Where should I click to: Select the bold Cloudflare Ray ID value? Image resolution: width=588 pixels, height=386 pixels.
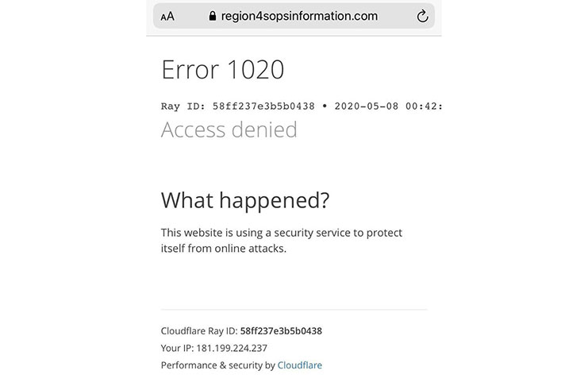pyautogui.click(x=281, y=331)
